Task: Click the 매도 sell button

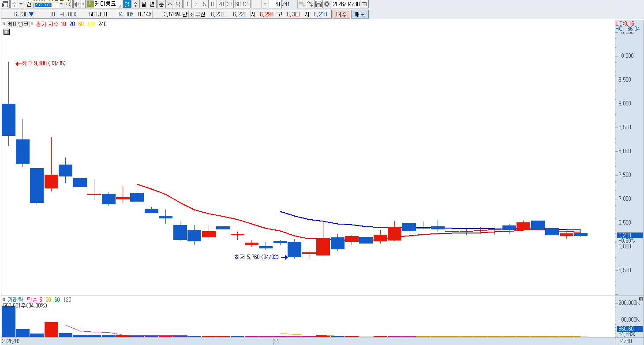Action: pos(360,14)
